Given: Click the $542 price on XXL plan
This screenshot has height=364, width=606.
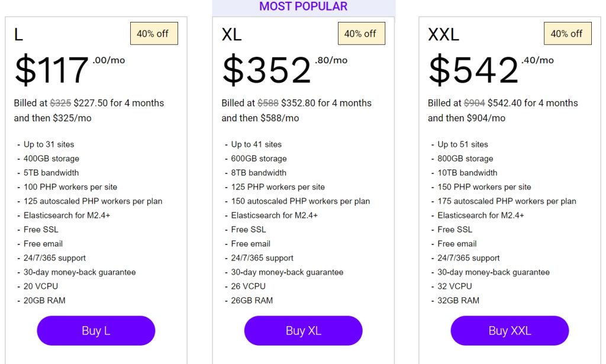Looking at the screenshot, I should (x=473, y=70).
